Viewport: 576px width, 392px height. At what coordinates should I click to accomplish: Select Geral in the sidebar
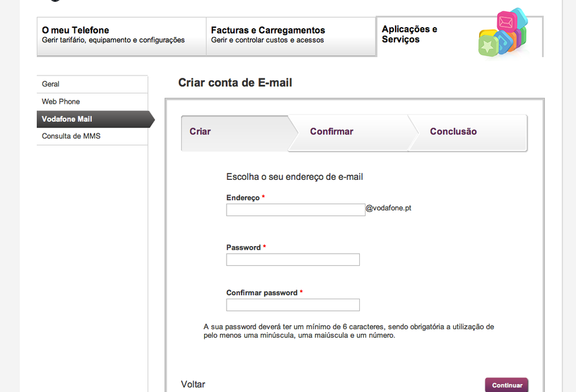(x=50, y=84)
